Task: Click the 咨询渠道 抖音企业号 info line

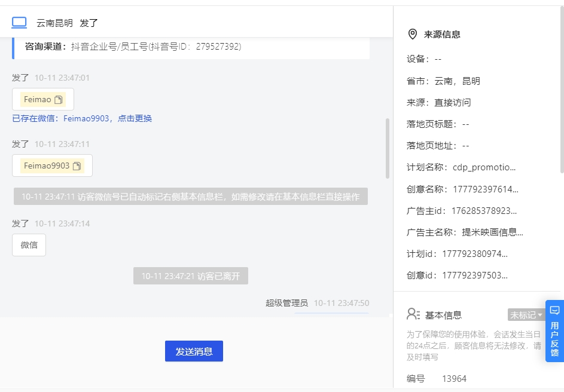Action: (x=133, y=47)
